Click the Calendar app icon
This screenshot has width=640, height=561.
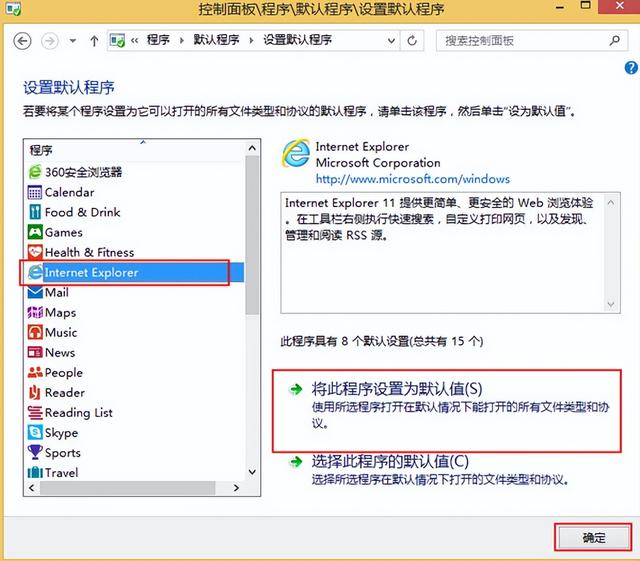35,192
